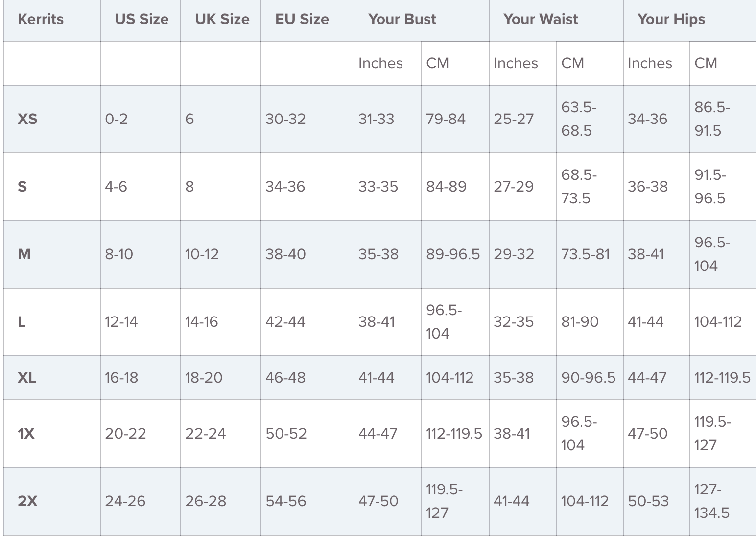Select the 2X size row label
The image size is (756, 537).
point(27,501)
